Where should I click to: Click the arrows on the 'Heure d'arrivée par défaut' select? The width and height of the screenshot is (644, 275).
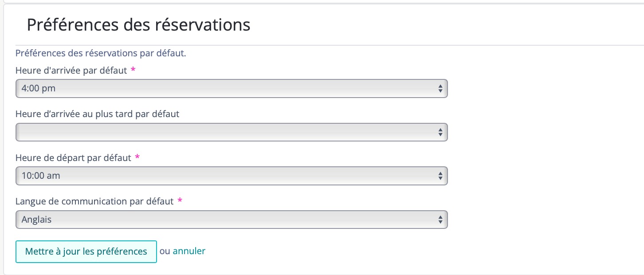(440, 88)
